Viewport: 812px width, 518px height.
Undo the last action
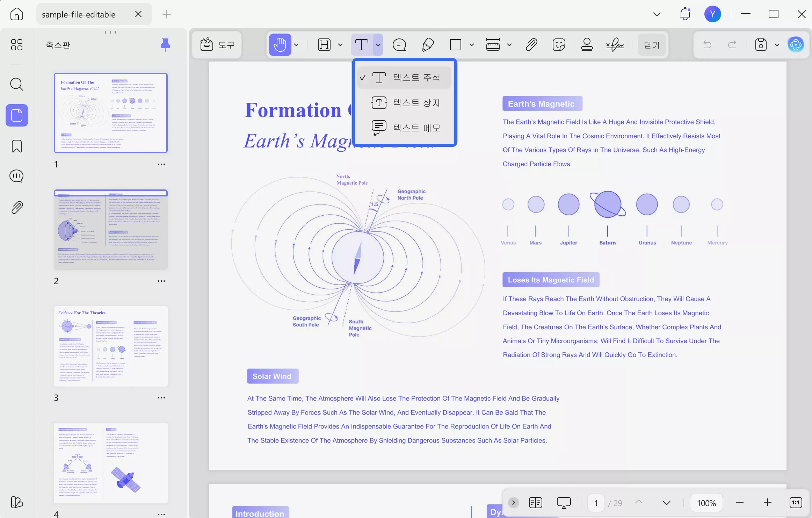[x=707, y=44]
